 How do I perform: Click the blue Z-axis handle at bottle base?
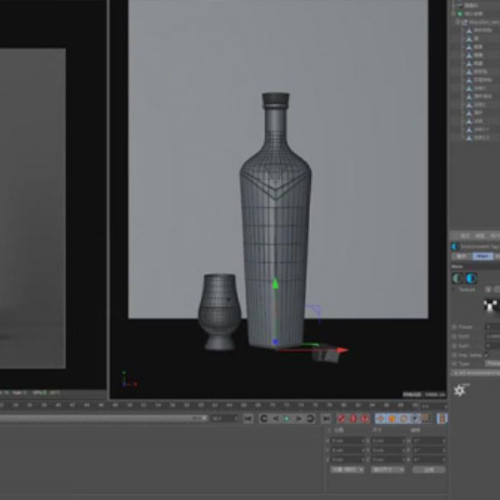(x=275, y=342)
